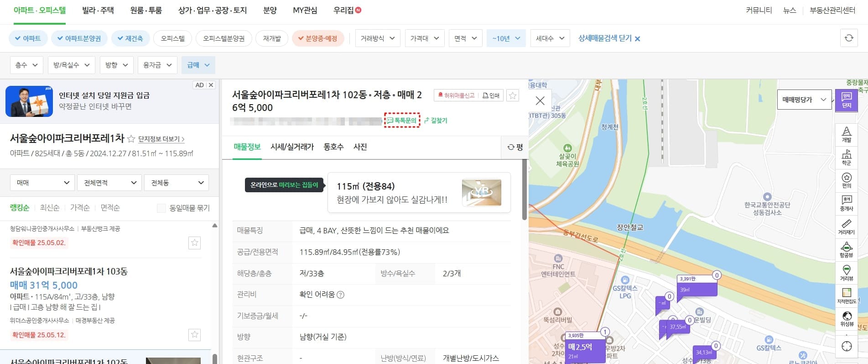Expand the 방/욕실수 dropdown
Viewport: 868px width, 364px height.
(72, 65)
